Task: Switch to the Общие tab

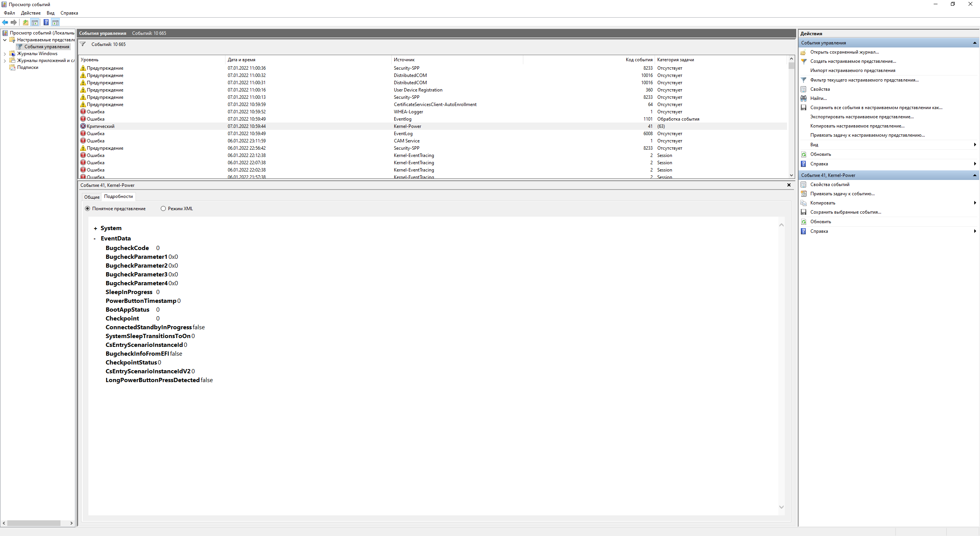Action: 92,197
